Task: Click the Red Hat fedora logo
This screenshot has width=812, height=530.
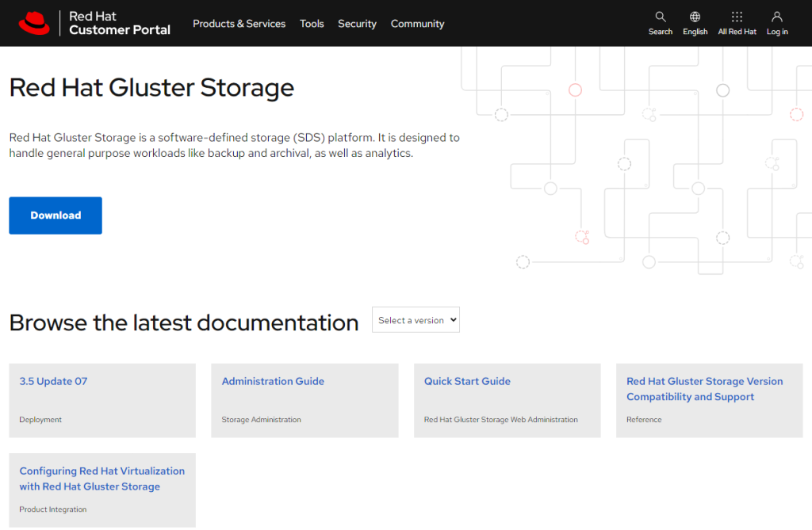Action: coord(34,23)
